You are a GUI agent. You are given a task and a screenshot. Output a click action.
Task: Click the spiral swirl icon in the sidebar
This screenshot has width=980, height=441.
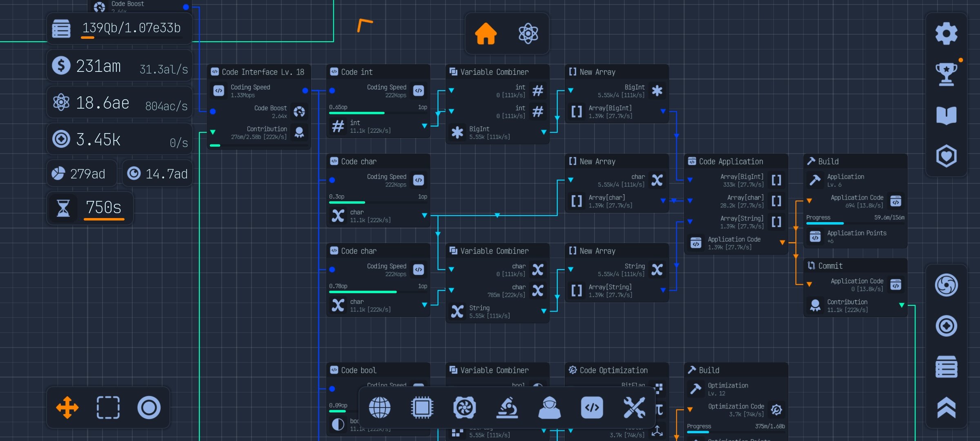click(946, 285)
